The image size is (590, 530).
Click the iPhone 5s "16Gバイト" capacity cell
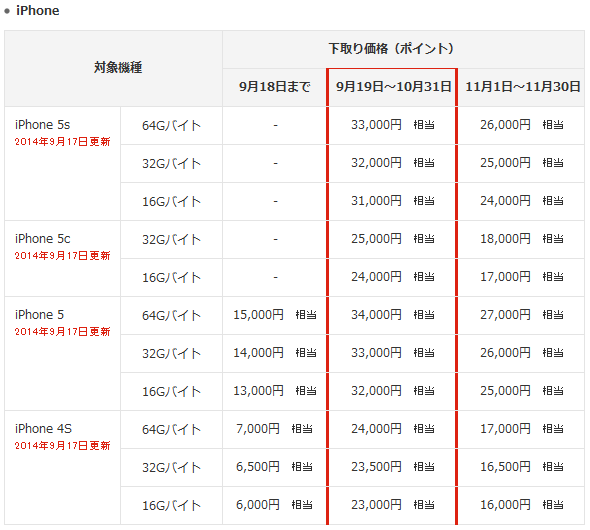coord(171,202)
